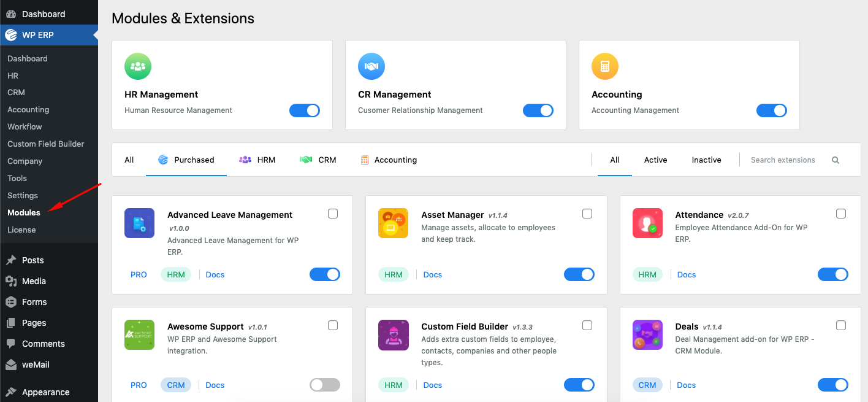The width and height of the screenshot is (868, 402).
Task: Click the Posts pin icon in sidebar
Action: 11,260
